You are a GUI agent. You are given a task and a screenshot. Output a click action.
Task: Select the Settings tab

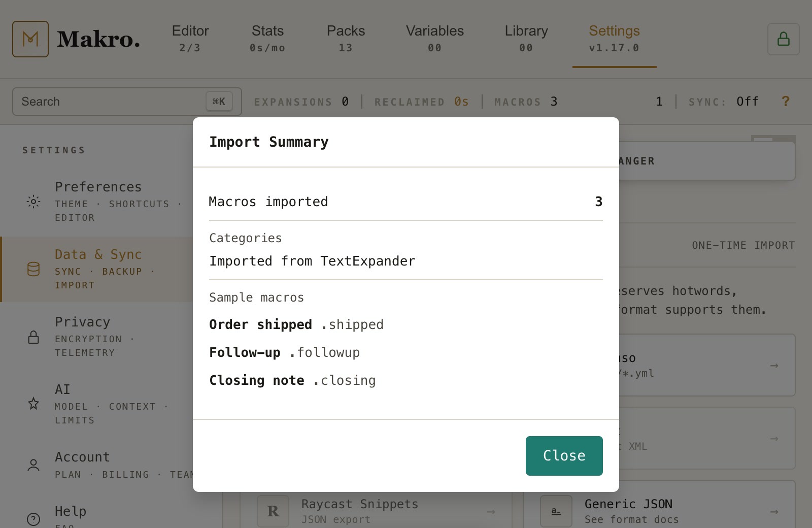point(614,39)
